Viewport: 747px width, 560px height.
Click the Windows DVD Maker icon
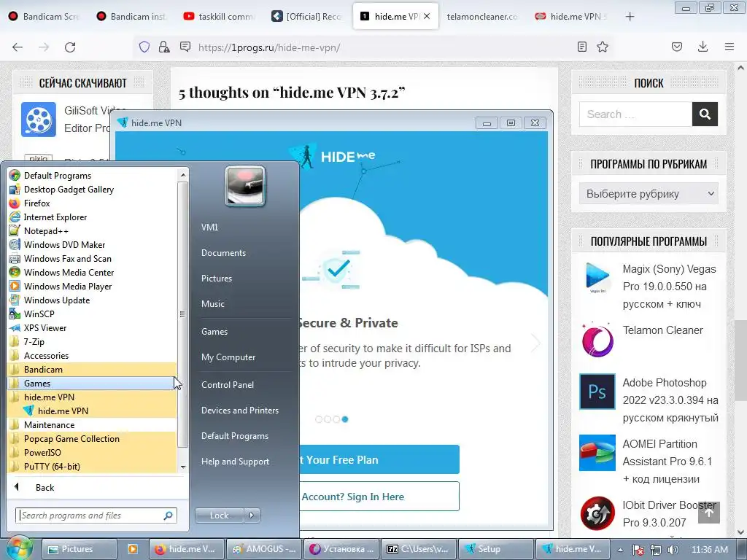tap(15, 245)
